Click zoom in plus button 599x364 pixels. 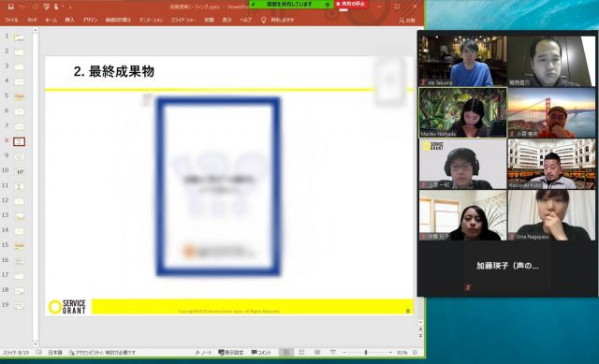pyautogui.click(x=390, y=353)
